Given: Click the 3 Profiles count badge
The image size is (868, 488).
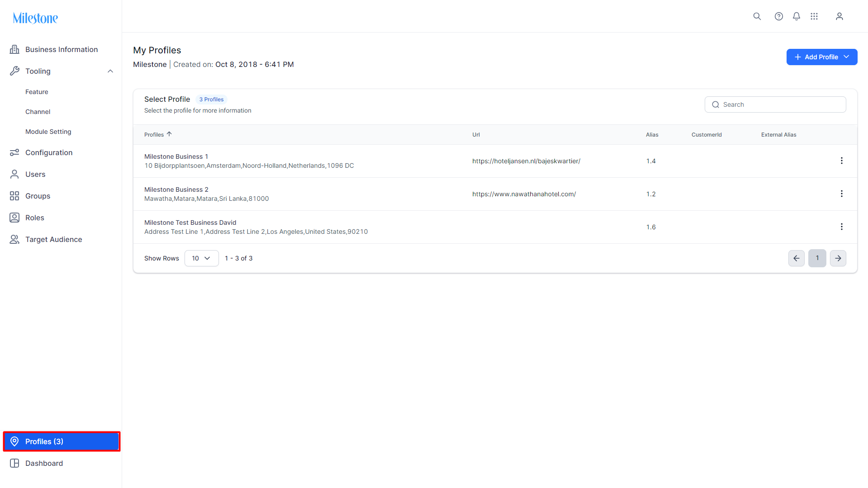Looking at the screenshot, I should pyautogui.click(x=211, y=99).
